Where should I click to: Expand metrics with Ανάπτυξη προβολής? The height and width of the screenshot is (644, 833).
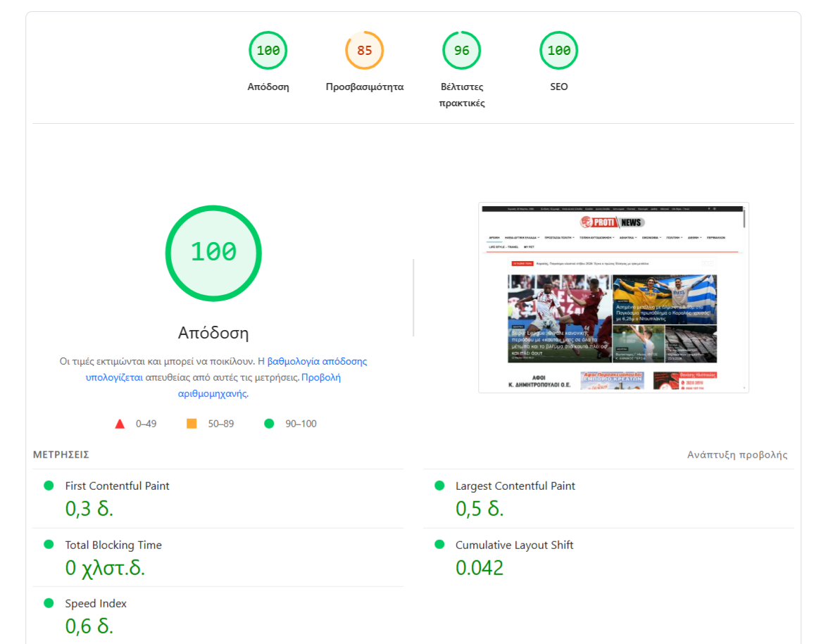737,455
